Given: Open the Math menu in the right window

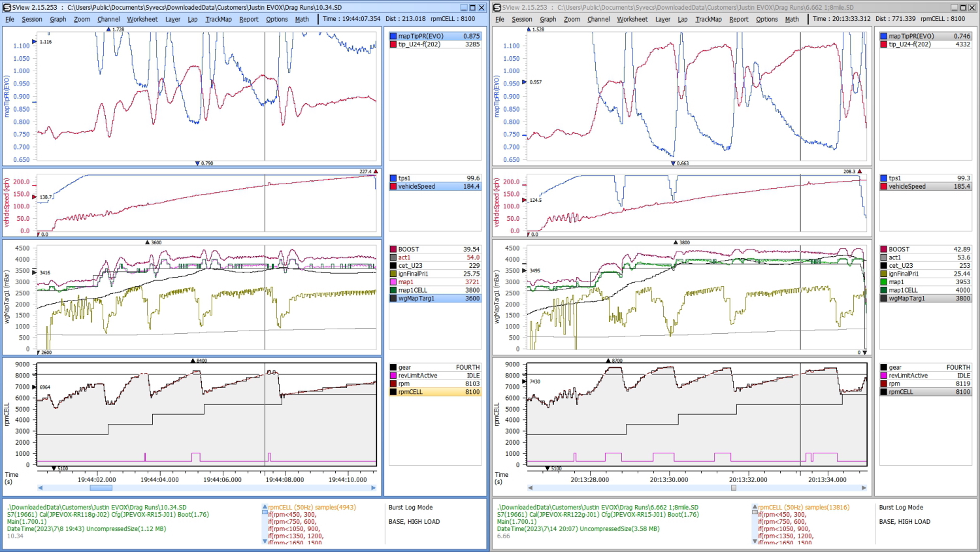Looking at the screenshot, I should pos(792,20).
